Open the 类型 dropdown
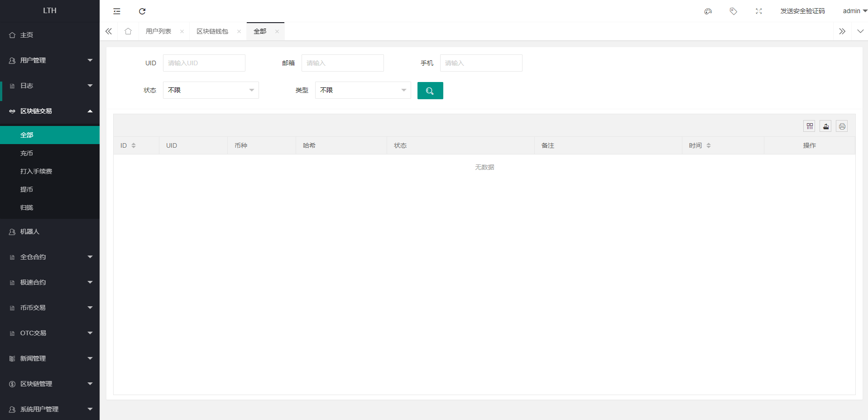The height and width of the screenshot is (420, 868). click(363, 90)
